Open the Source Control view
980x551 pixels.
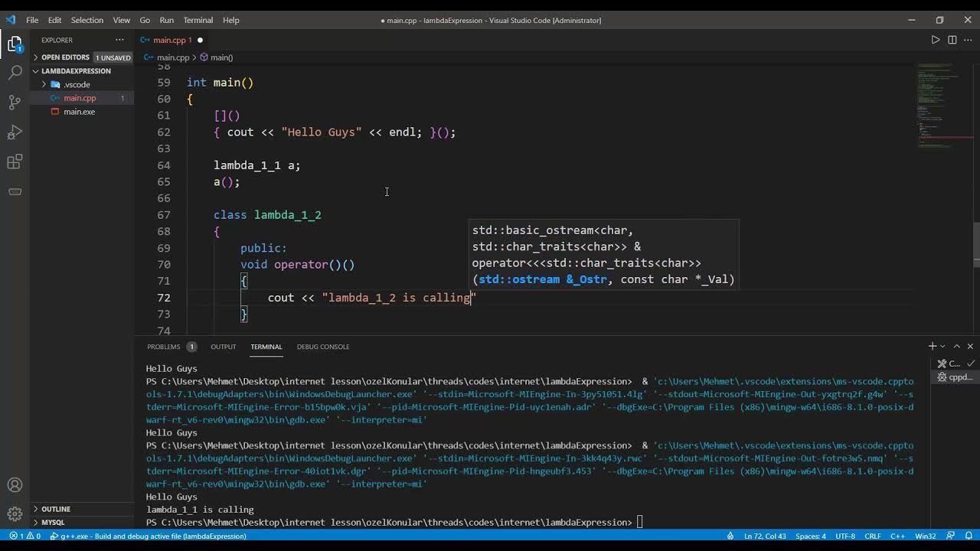[x=15, y=103]
